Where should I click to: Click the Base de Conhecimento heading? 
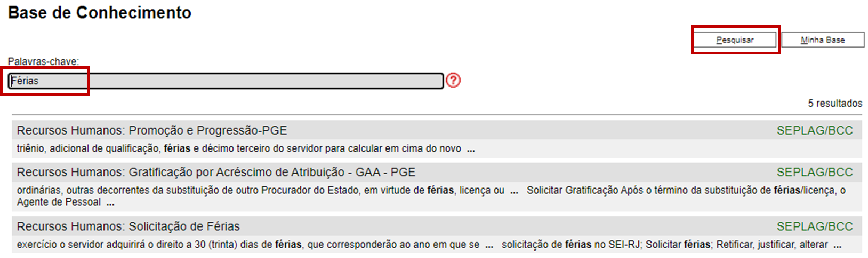tap(100, 13)
